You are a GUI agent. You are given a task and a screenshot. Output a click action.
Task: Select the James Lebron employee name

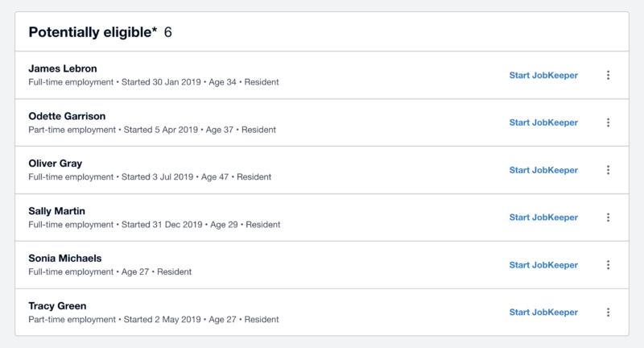63,68
